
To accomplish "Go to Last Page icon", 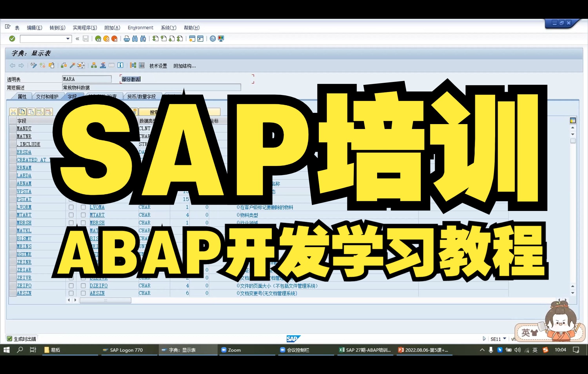I will pos(180,39).
